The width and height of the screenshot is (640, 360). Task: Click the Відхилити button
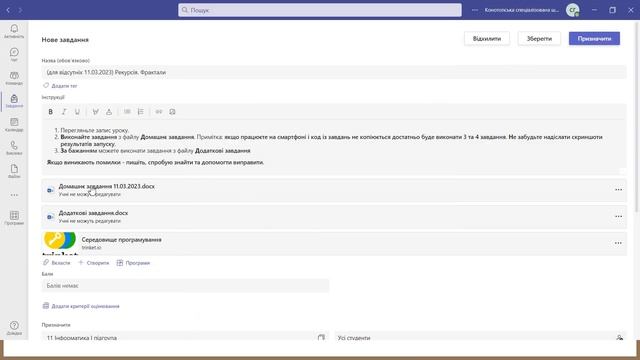coord(487,39)
